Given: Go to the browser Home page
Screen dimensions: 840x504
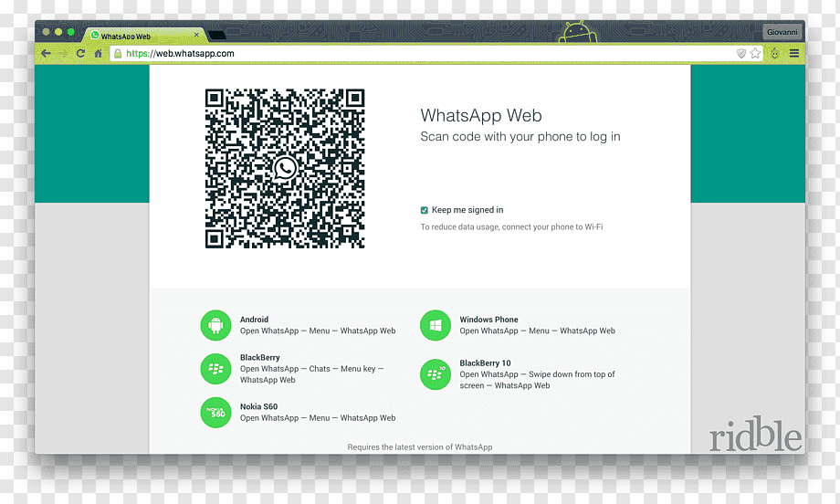Looking at the screenshot, I should (98, 54).
